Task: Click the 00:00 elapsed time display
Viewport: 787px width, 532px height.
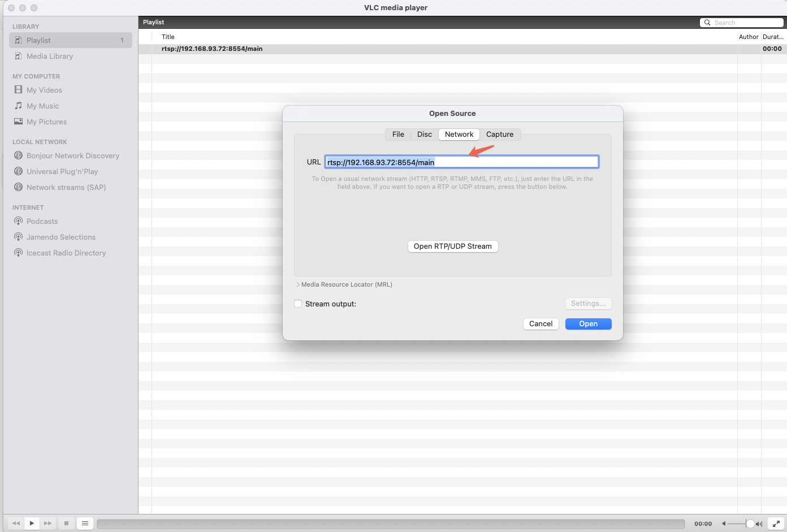Action: [x=703, y=524]
